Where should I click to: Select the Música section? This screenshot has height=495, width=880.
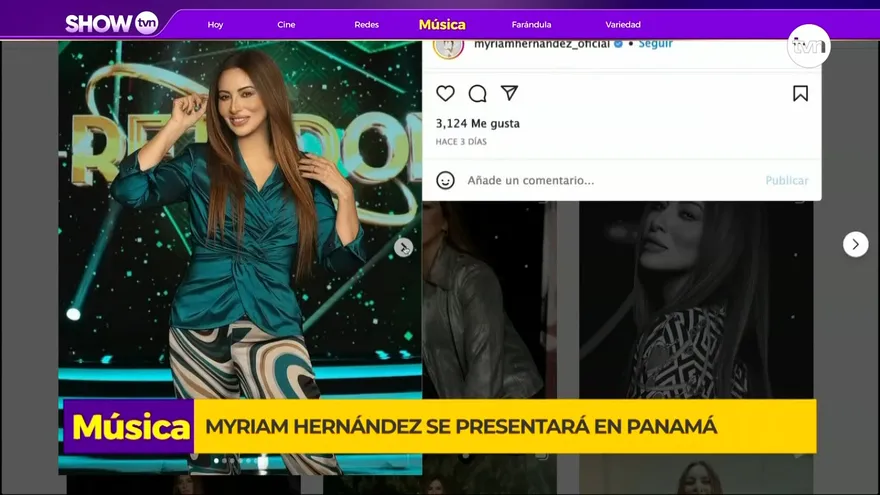point(442,25)
